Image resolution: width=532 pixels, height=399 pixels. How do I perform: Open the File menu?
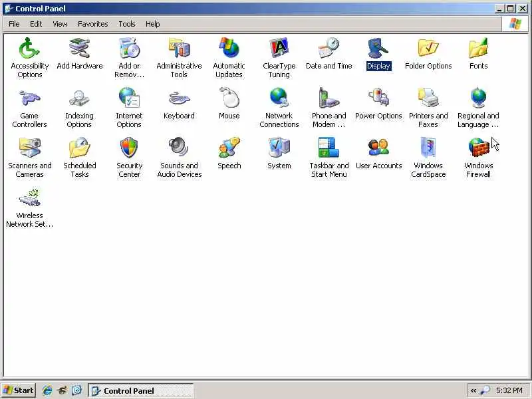tap(14, 24)
